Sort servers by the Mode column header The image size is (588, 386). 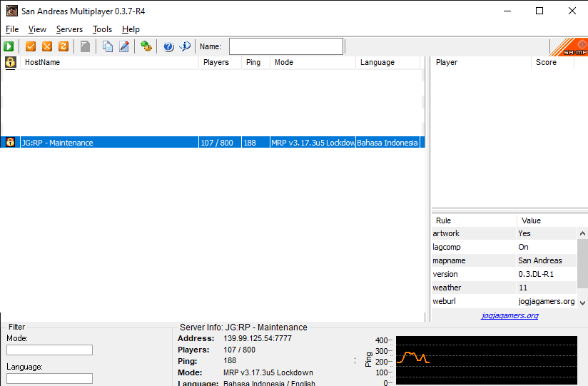click(x=313, y=62)
